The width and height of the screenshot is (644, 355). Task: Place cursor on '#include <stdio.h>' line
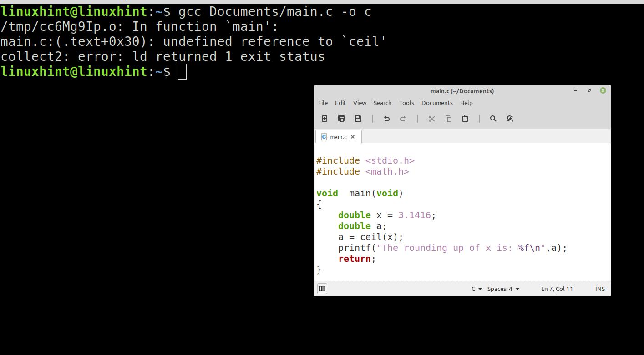pos(365,160)
